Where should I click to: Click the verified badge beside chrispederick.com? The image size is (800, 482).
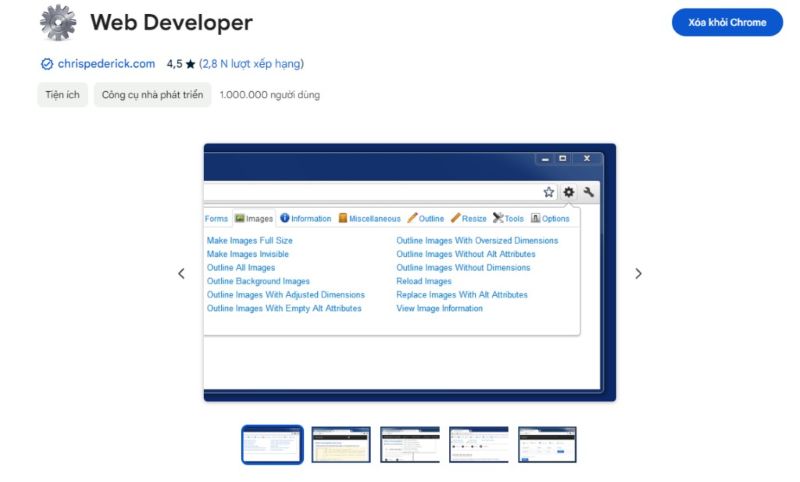click(46, 64)
